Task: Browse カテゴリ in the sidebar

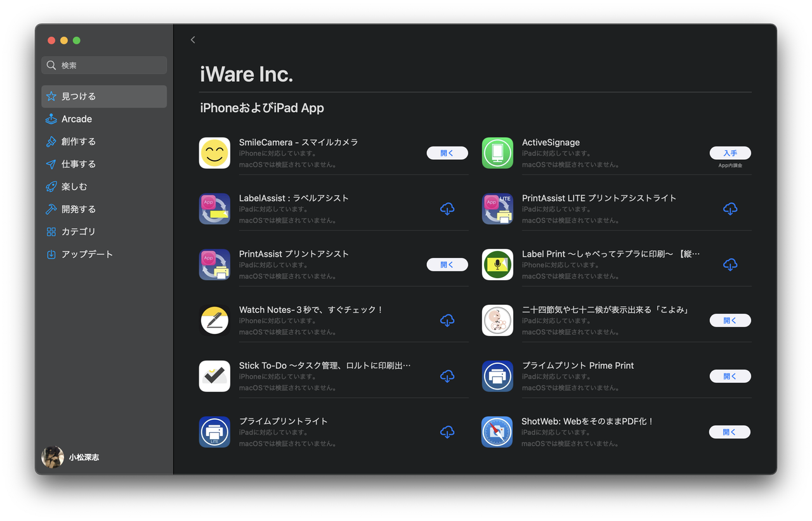Action: tap(104, 231)
